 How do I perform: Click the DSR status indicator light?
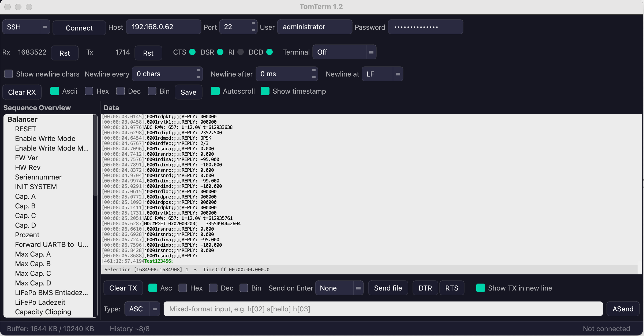(220, 52)
